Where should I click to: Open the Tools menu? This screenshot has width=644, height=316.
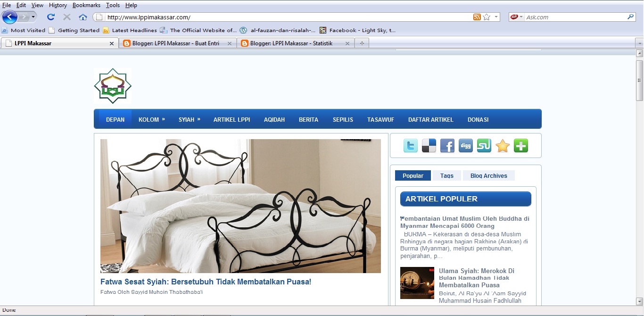(113, 5)
